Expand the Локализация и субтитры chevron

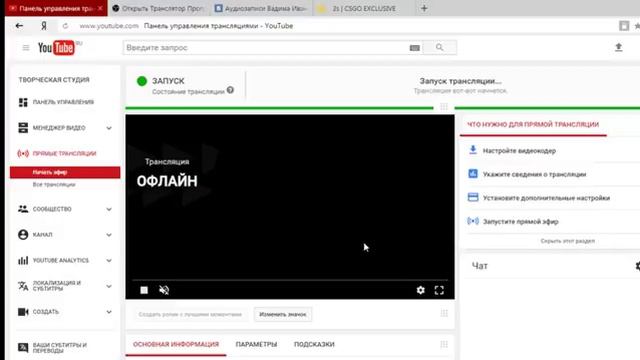point(109,286)
